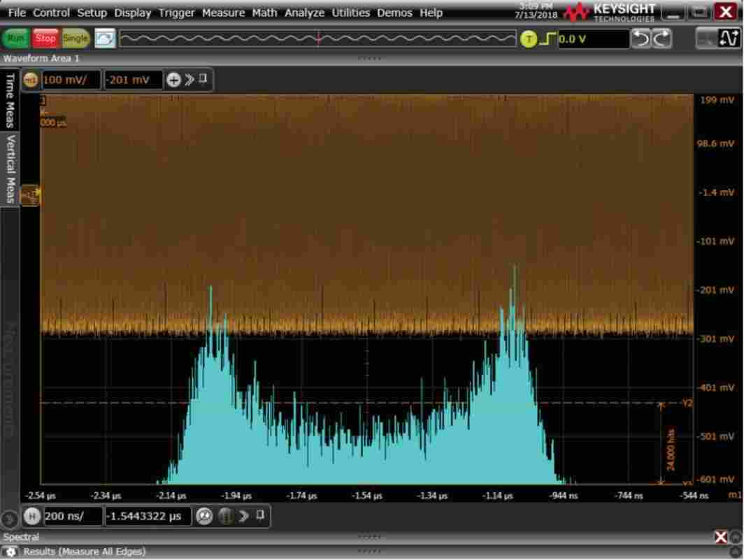Viewport: 744px width, 560px height.
Task: Click the horizontal zoom icon next to delay
Action: (204, 517)
